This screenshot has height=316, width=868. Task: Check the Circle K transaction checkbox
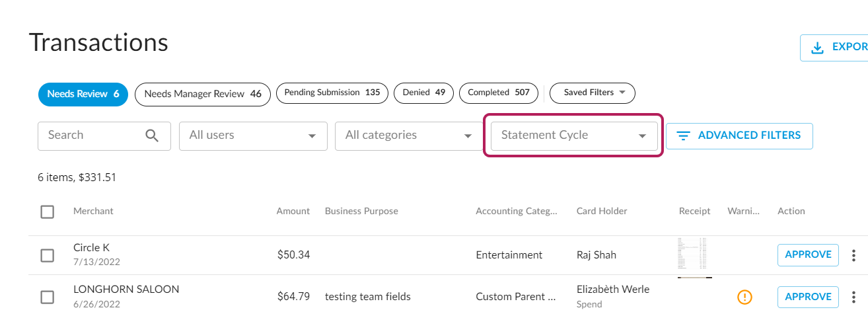48,255
